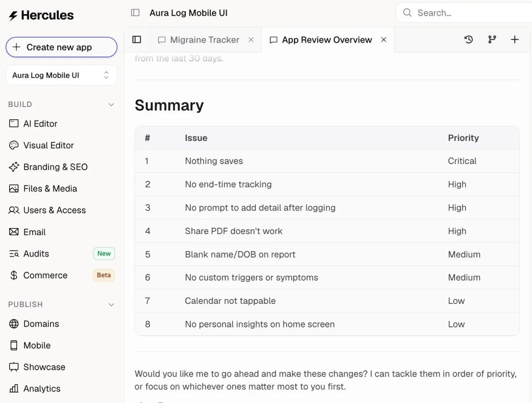This screenshot has width=532, height=403.
Task: Open Commerce in sidebar
Action: 45,275
